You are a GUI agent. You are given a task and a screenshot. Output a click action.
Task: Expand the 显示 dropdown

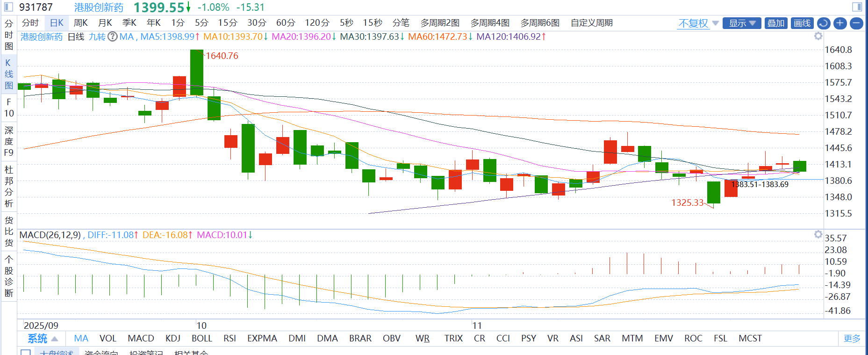742,23
